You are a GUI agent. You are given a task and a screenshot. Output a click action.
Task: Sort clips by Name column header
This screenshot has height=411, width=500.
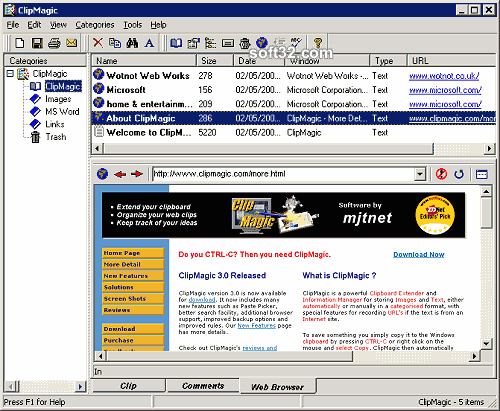[x=144, y=61]
